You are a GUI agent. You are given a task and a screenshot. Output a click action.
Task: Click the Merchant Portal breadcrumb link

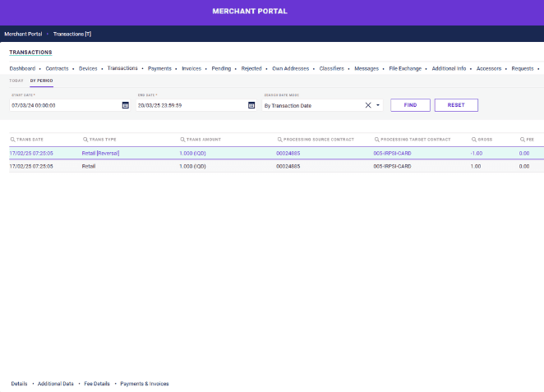(23, 34)
